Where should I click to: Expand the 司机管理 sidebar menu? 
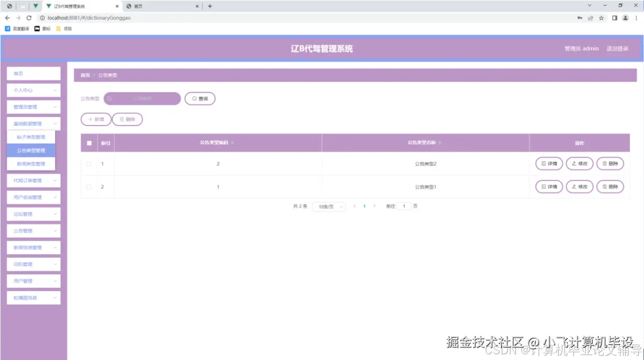[x=34, y=264]
